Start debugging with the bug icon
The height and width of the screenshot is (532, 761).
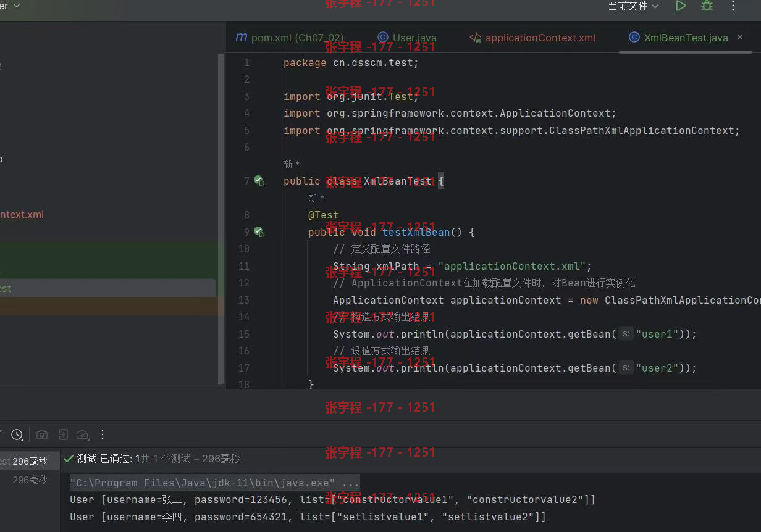707,6
